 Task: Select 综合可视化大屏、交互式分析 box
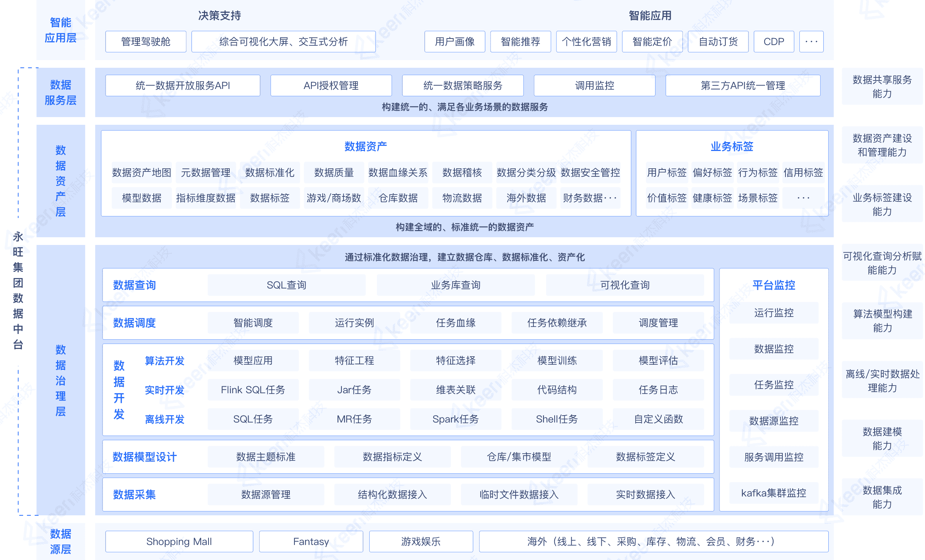283,42
